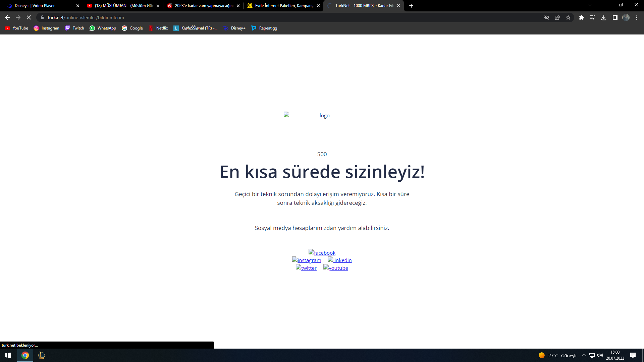The width and height of the screenshot is (644, 362).
Task: Bookmark this page with star icon
Action: pos(568,17)
